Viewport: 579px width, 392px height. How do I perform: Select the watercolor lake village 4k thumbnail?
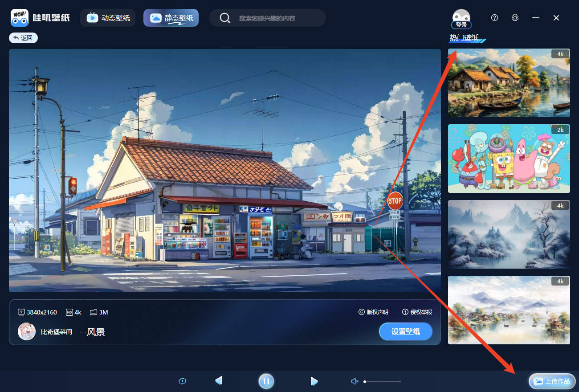click(x=509, y=310)
